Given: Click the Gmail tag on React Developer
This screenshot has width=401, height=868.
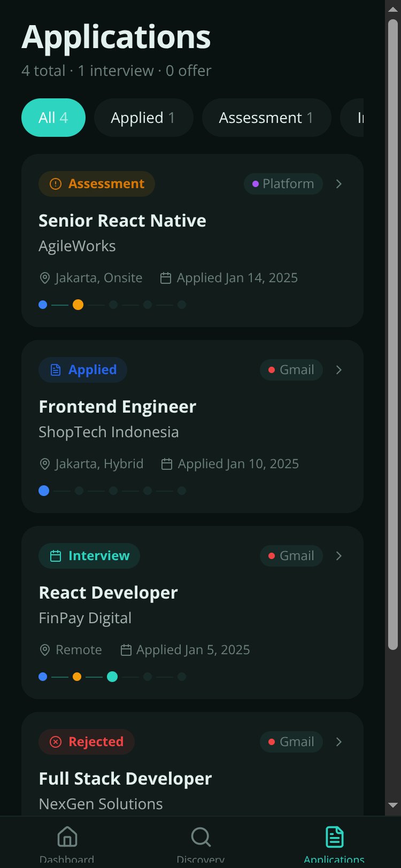Looking at the screenshot, I should tap(291, 556).
